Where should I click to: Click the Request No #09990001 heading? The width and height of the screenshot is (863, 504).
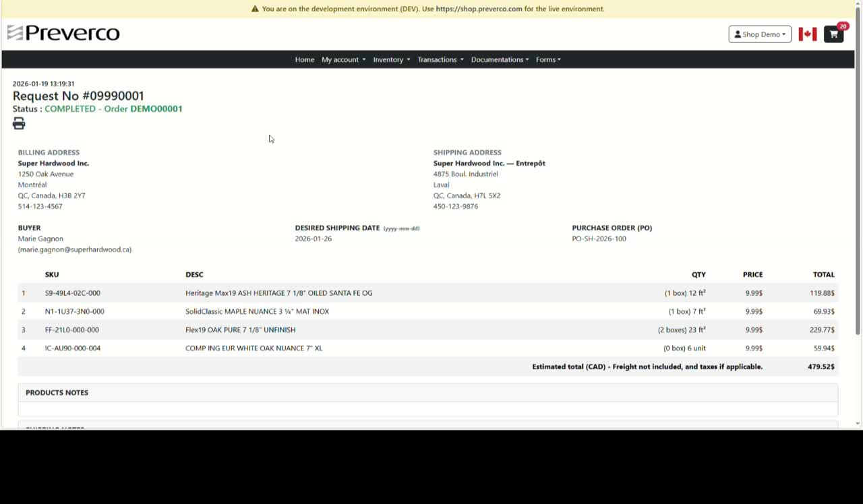[x=78, y=96]
